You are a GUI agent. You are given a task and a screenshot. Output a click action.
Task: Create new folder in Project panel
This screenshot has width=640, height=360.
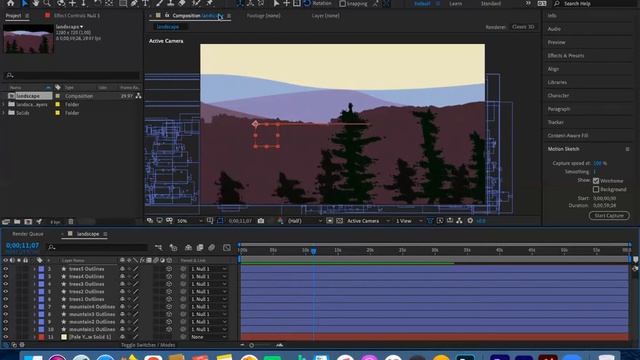pyautogui.click(x=17, y=222)
